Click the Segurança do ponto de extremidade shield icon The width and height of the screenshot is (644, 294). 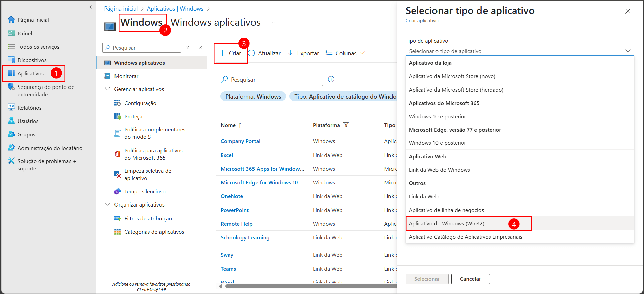coord(11,87)
